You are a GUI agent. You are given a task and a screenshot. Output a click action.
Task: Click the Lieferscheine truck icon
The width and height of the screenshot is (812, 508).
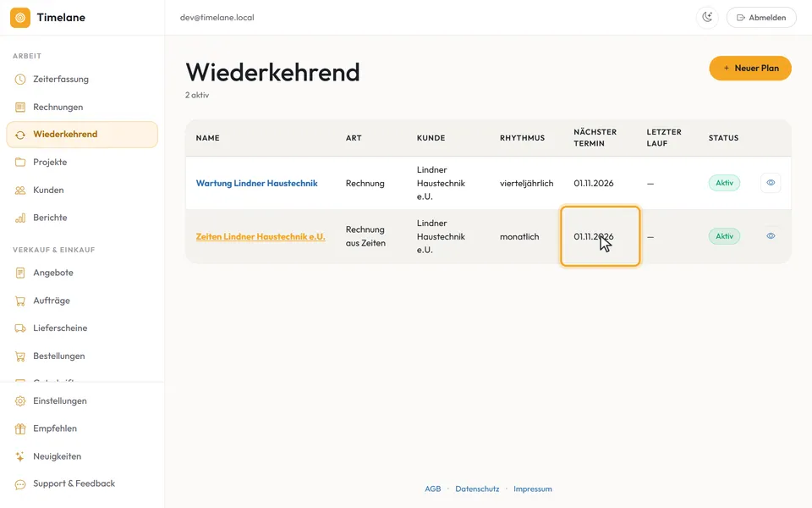(20, 329)
